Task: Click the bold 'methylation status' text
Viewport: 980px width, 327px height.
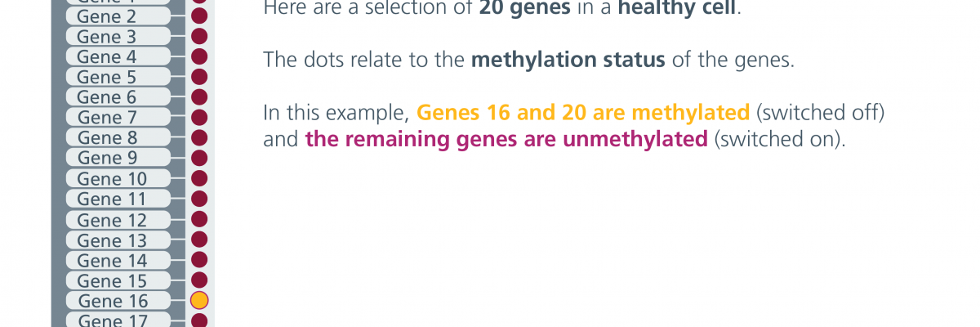Action: (568, 60)
